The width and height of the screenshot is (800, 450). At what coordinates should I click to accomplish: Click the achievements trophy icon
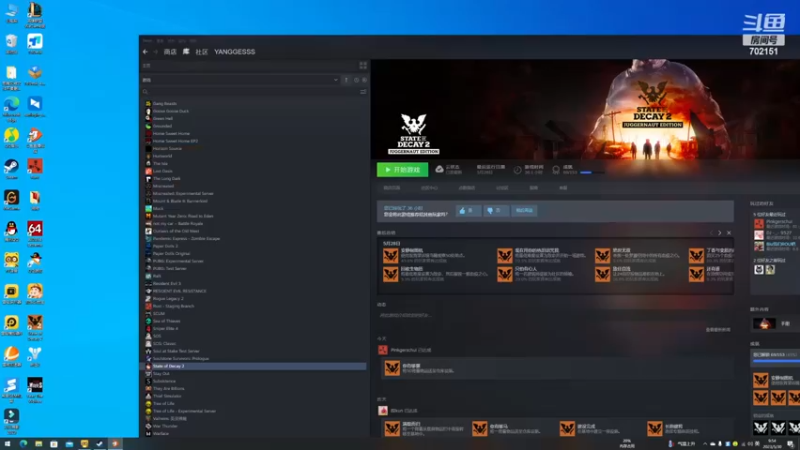point(556,170)
